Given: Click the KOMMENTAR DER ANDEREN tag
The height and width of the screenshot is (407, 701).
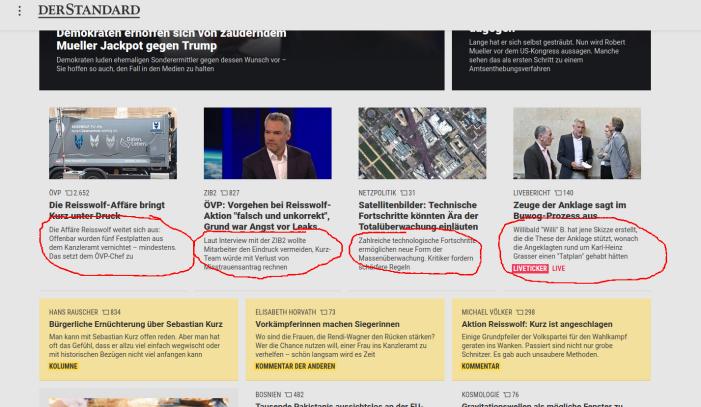Looking at the screenshot, I should (295, 366).
